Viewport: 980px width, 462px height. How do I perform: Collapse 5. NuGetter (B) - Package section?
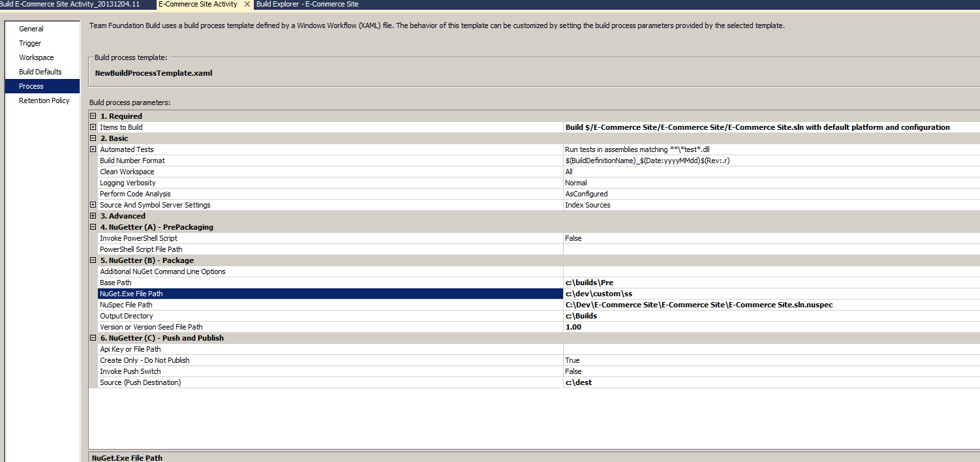pyautogui.click(x=93, y=260)
